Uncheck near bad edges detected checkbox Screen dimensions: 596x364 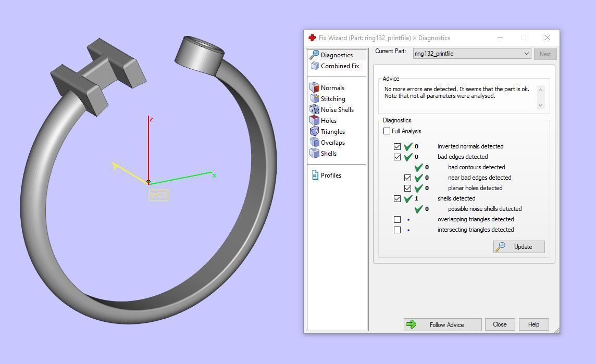coord(407,178)
